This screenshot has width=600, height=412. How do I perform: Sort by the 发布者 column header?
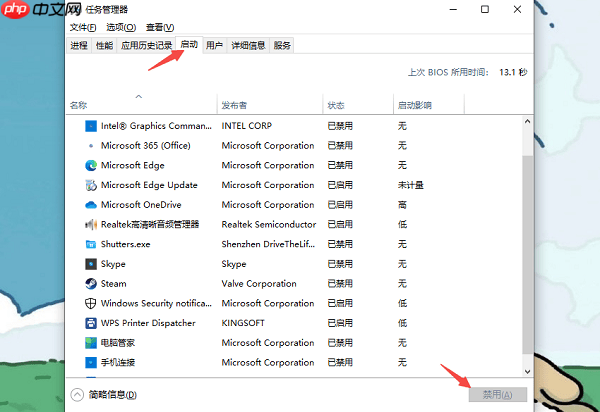pyautogui.click(x=270, y=104)
